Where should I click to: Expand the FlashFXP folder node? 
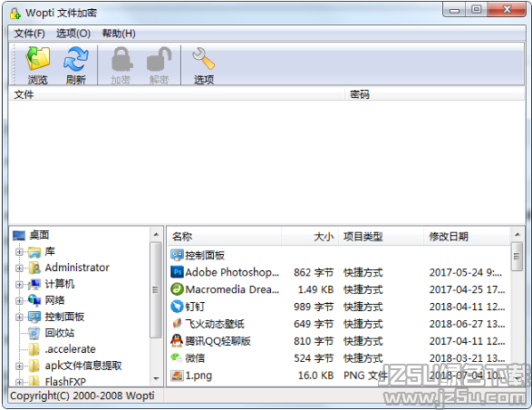(x=19, y=382)
